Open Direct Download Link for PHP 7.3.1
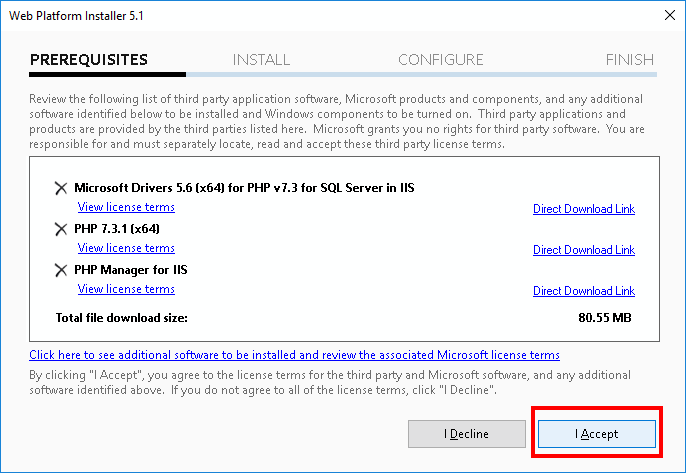The width and height of the screenshot is (686, 473). coord(584,250)
